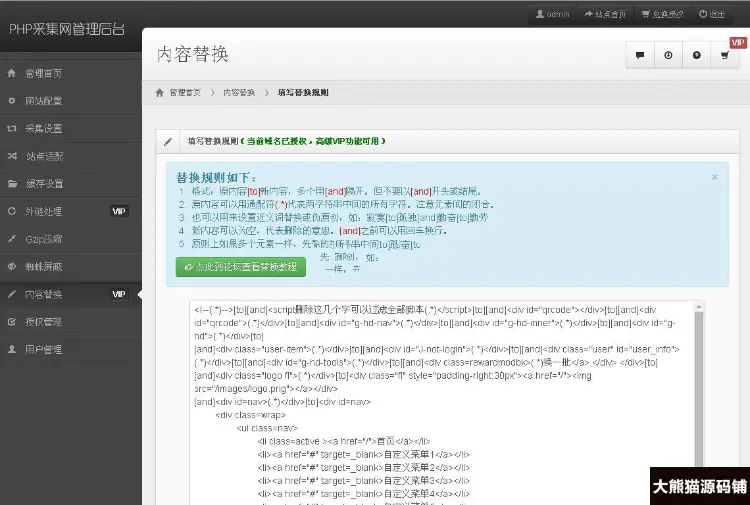This screenshot has width=750, height=505.
Task: Select 蜘蛛屏蔽 eye item in sidebar
Action: click(x=71, y=267)
